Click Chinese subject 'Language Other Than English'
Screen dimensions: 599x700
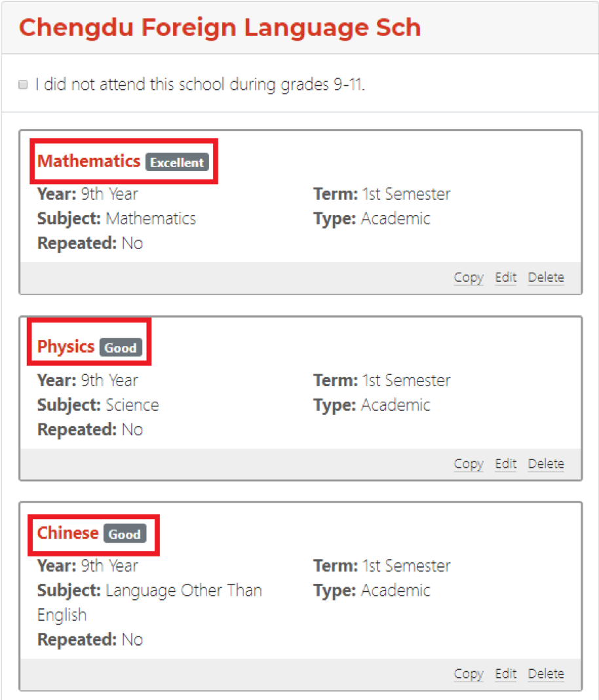tap(149, 603)
